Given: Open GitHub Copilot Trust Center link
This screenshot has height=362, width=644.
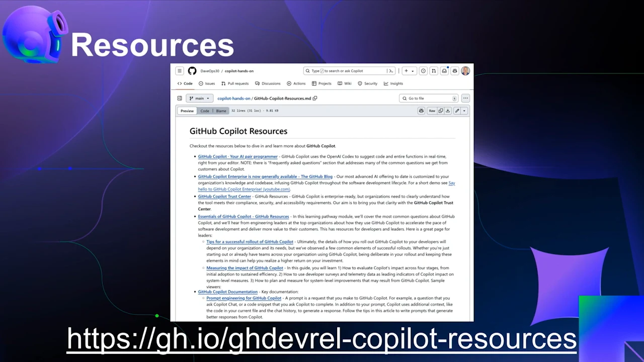Looking at the screenshot, I should pos(224,197).
